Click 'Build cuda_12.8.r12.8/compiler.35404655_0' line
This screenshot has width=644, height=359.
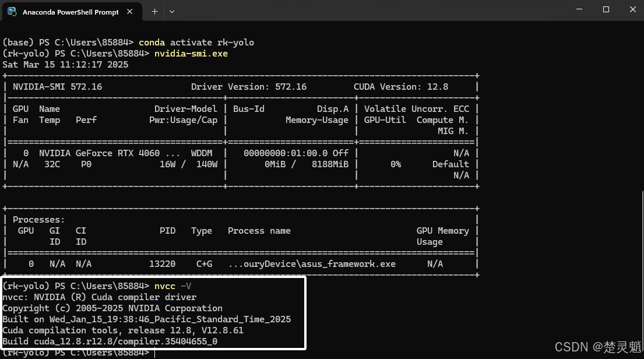pos(110,342)
